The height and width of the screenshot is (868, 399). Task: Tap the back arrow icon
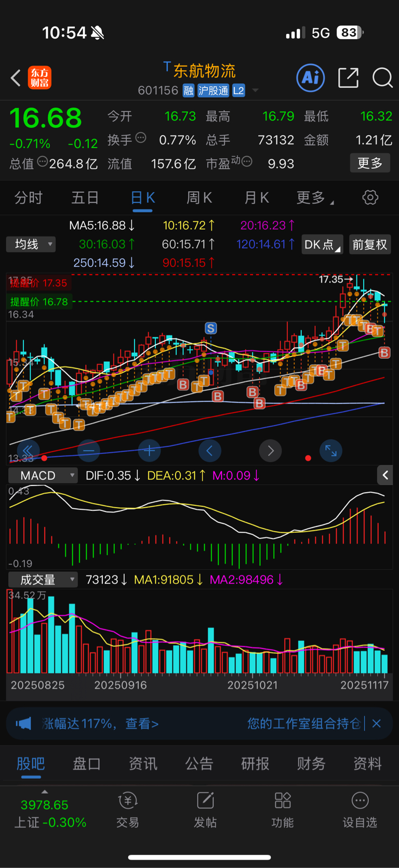point(16,78)
